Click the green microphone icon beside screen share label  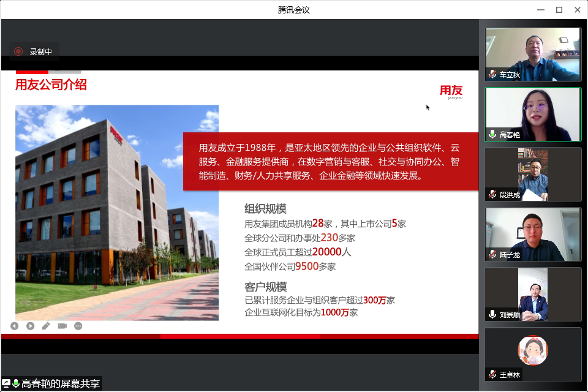point(16,383)
